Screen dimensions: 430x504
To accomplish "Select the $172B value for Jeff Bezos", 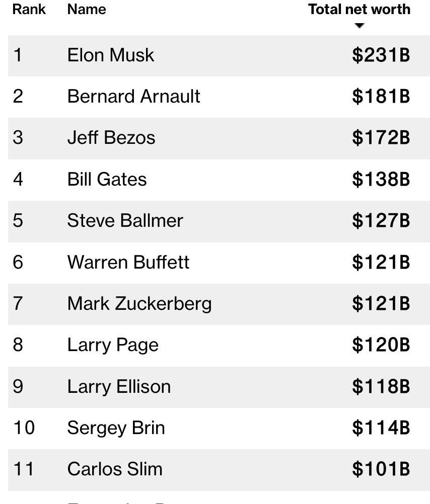I will point(381,138).
